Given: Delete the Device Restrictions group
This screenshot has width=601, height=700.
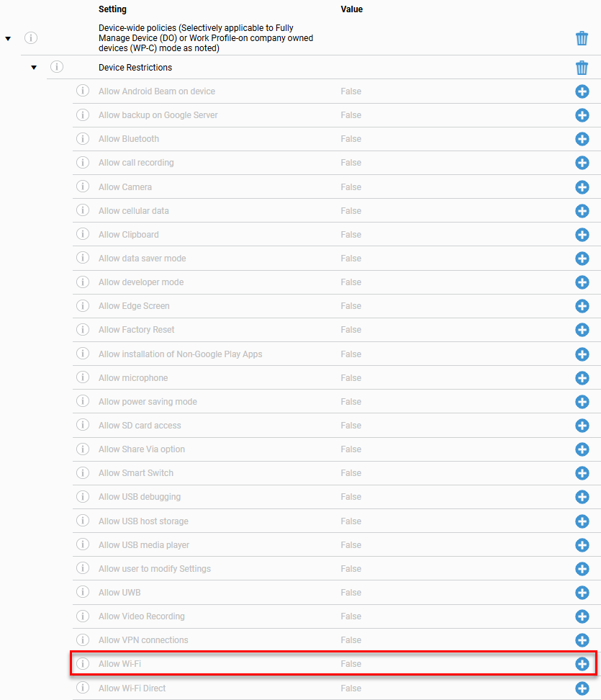Looking at the screenshot, I should 582,68.
